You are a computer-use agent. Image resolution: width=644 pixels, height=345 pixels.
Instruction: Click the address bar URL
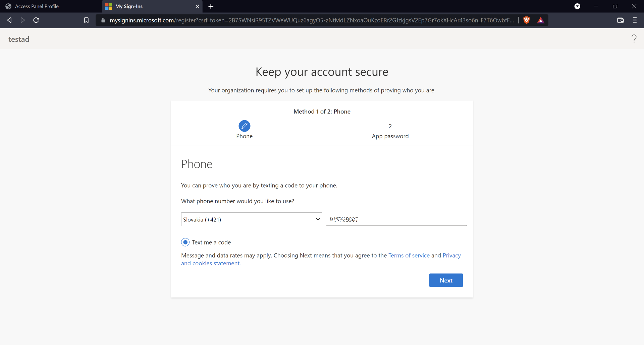(x=311, y=20)
